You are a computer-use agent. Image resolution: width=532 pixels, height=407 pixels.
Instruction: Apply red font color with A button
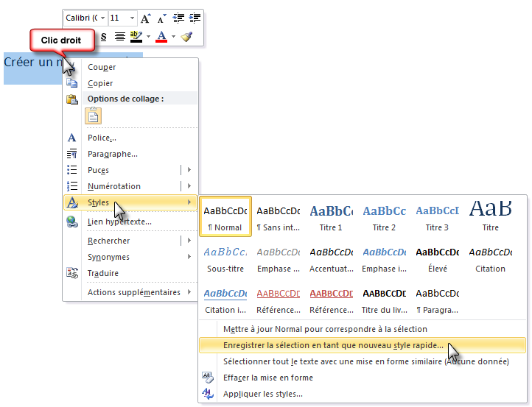coord(162,36)
